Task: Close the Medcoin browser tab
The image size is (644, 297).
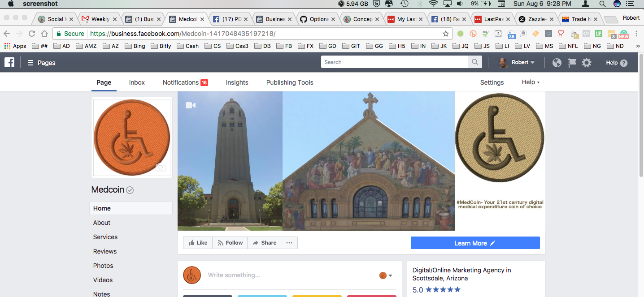Action: pyautogui.click(x=202, y=19)
